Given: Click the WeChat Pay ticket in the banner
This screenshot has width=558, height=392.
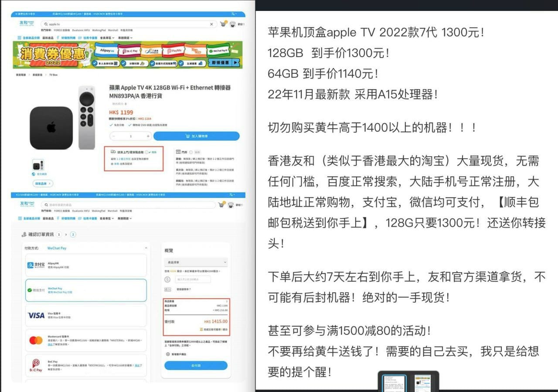Looking at the screenshot, I should [218, 51].
